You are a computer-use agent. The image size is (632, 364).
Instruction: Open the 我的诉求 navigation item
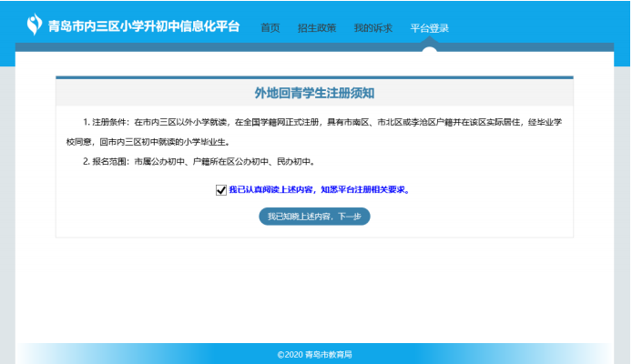pyautogui.click(x=372, y=27)
